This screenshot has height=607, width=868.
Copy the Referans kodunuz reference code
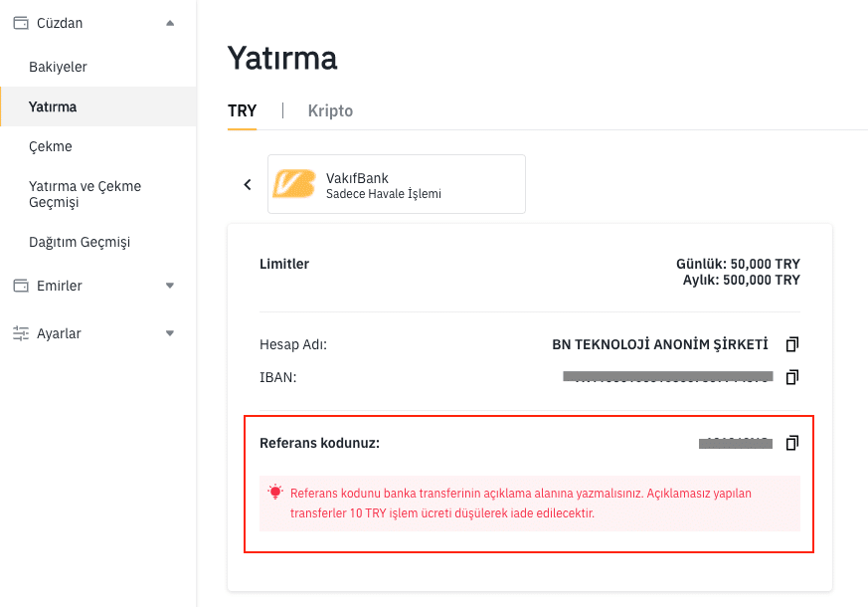[791, 443]
